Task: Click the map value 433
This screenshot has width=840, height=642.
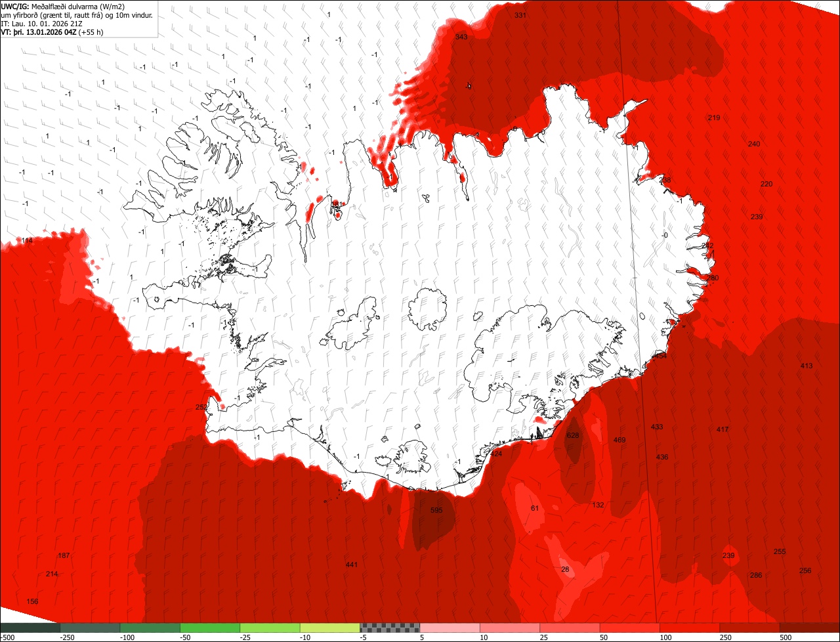Action: (x=657, y=427)
